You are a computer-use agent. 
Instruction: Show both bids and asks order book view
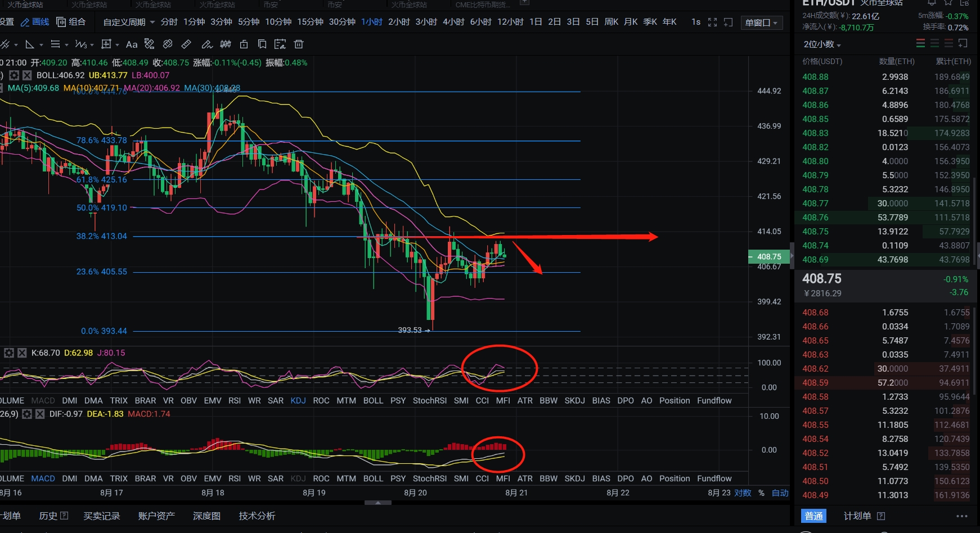tap(920, 44)
